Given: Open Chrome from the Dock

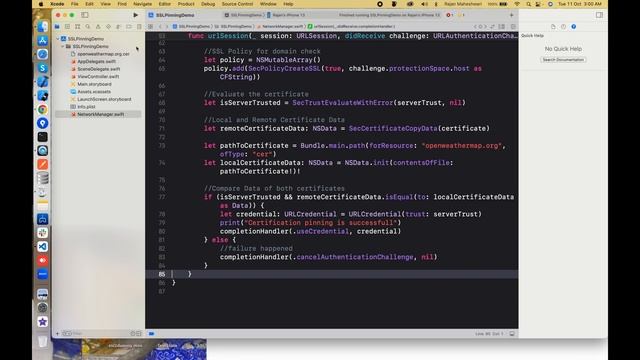Looking at the screenshot, I should 42,109.
